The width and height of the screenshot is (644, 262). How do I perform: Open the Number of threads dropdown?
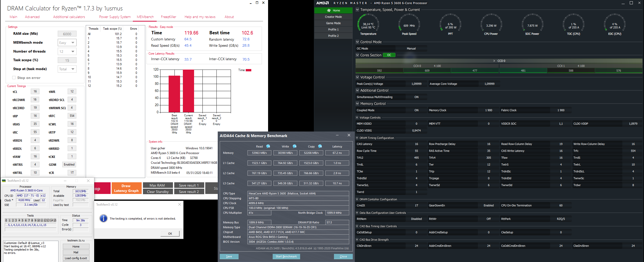tap(67, 52)
